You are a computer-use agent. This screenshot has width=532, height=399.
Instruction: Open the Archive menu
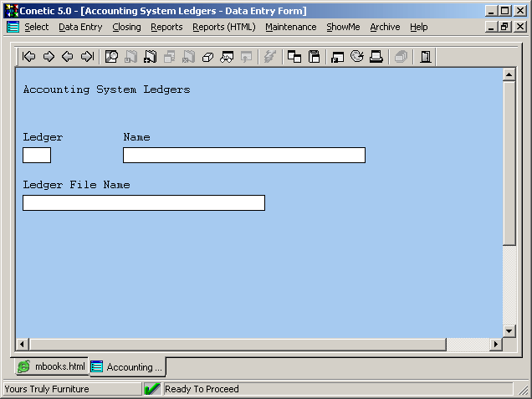pos(385,27)
